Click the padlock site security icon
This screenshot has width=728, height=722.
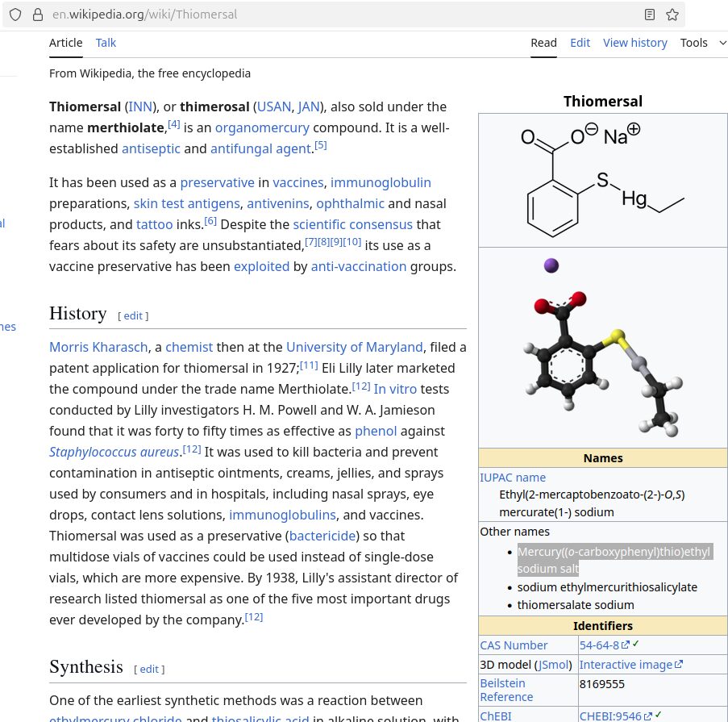(36, 15)
